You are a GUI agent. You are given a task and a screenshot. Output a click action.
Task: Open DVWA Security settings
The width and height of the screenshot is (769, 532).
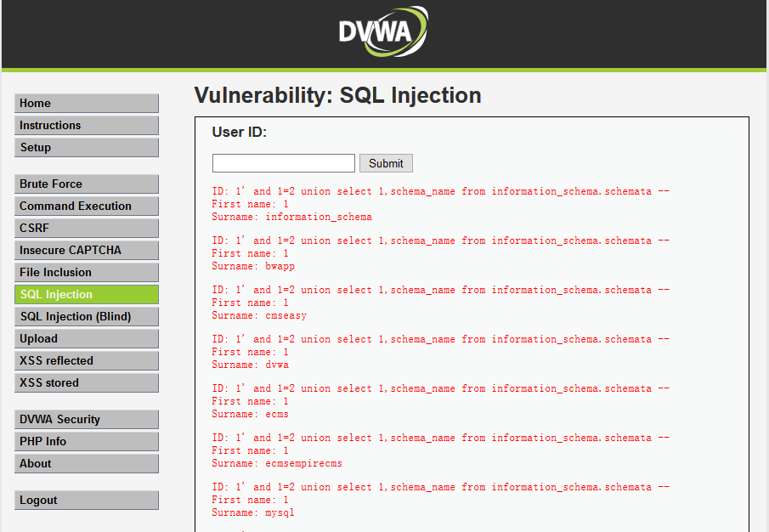coord(87,420)
